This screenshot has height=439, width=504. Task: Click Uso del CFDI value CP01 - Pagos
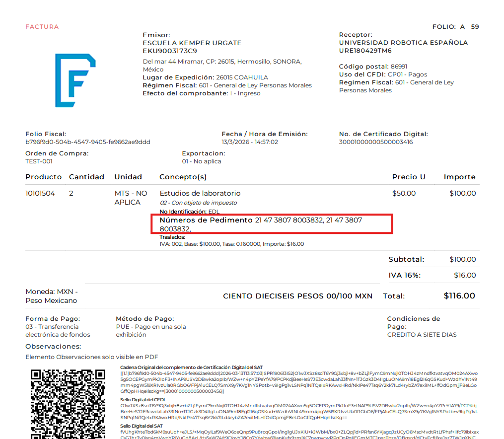point(407,74)
